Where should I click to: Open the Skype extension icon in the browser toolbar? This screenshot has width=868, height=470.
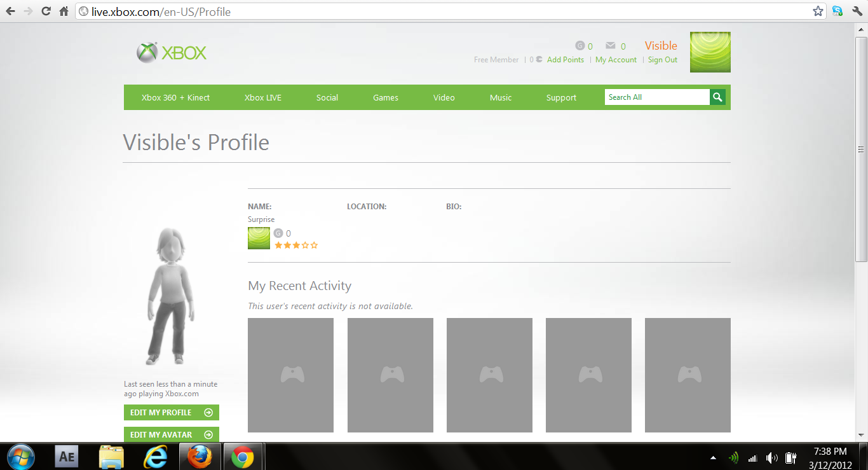pyautogui.click(x=837, y=11)
